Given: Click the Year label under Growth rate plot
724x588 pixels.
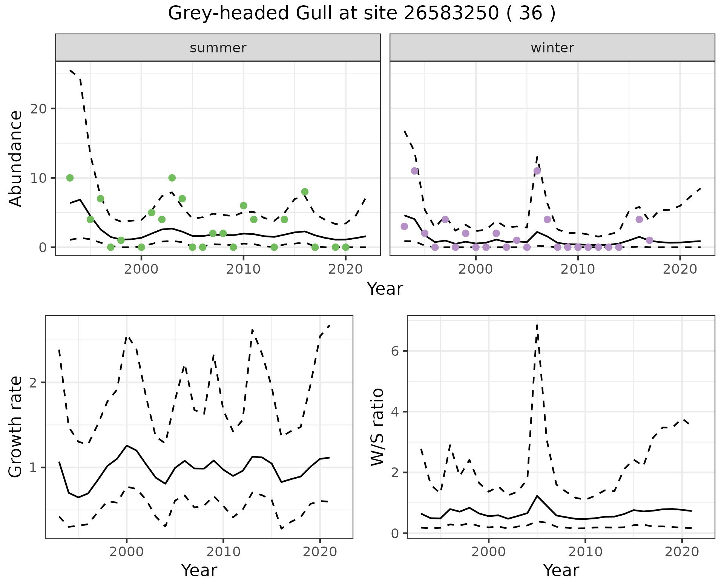Looking at the screenshot, I should coord(199,570).
